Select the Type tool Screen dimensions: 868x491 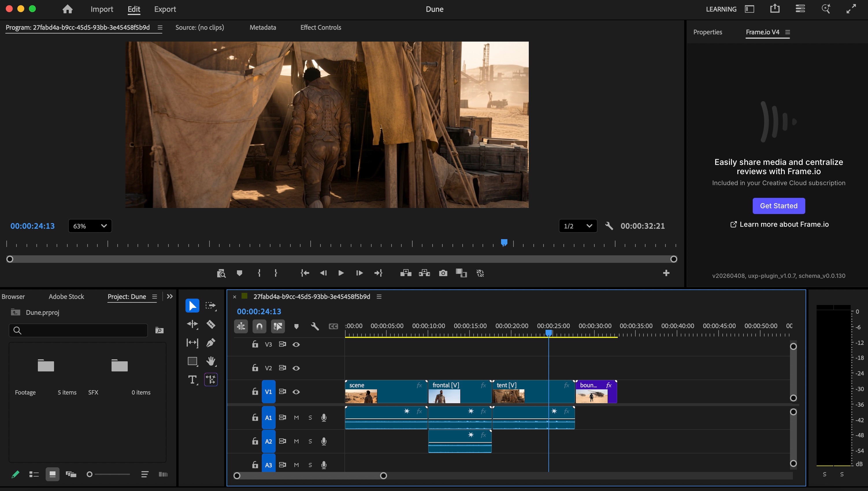coord(192,380)
